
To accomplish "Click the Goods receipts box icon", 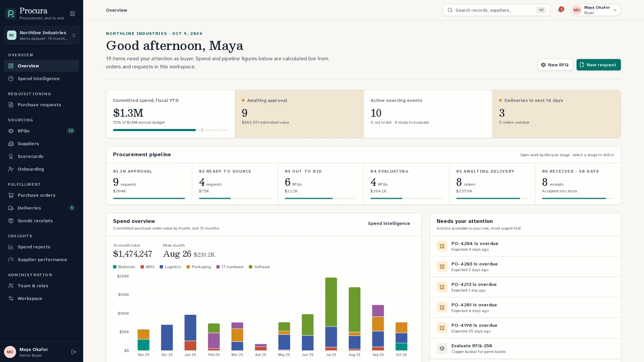I will (x=11, y=221).
